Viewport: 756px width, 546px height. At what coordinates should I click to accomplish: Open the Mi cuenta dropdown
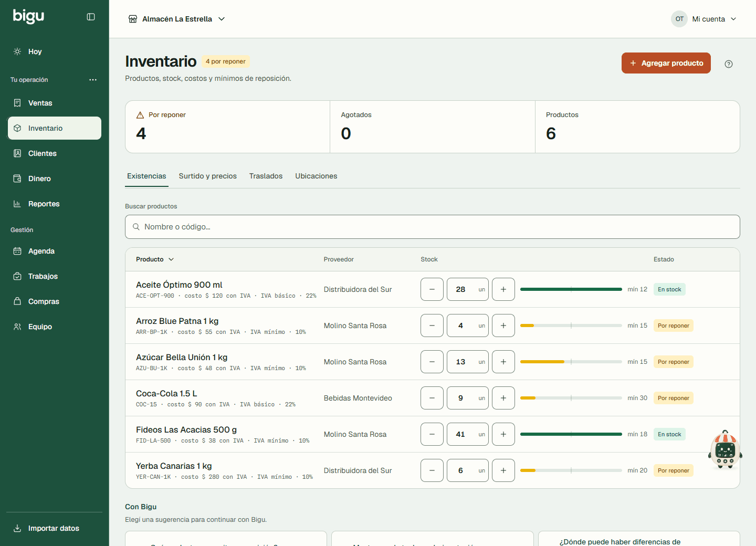[x=704, y=19]
